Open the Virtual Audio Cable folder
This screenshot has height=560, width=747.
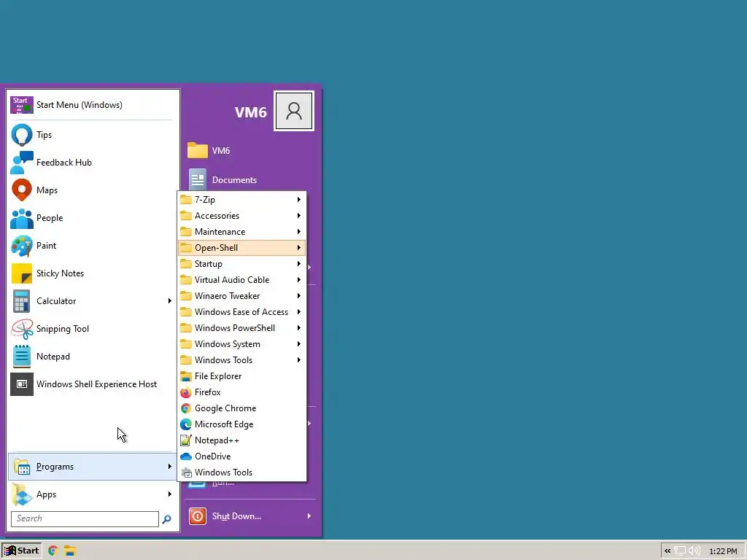pos(242,280)
